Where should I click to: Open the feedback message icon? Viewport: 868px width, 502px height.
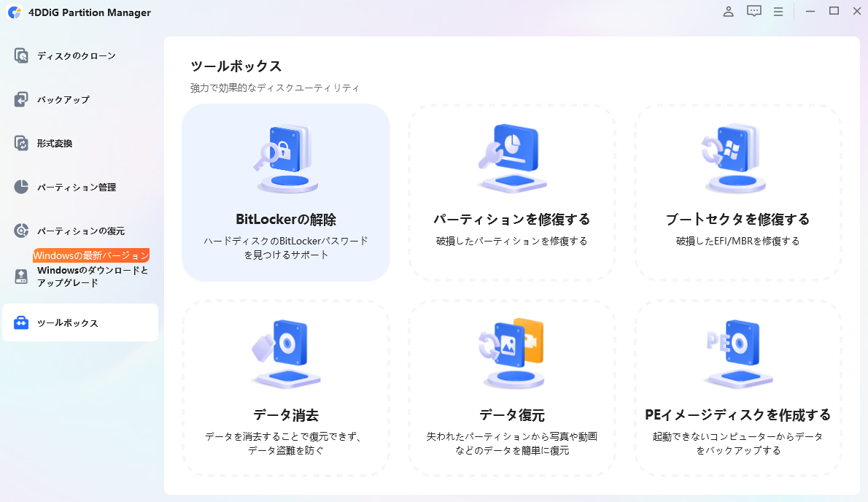point(753,12)
